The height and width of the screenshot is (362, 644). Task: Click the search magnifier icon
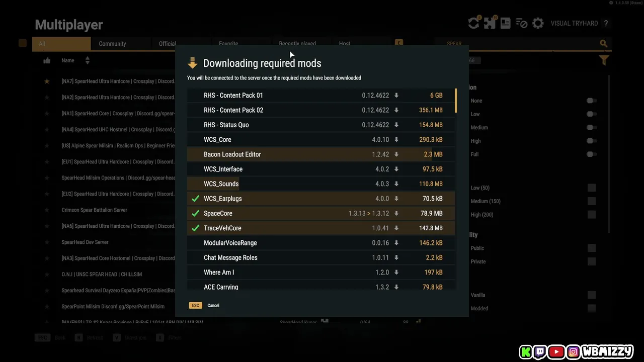pyautogui.click(x=604, y=44)
